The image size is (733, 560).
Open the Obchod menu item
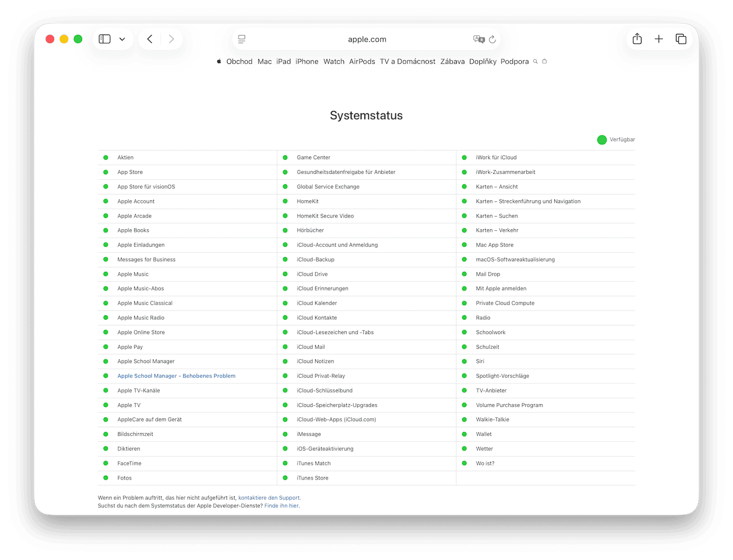239,61
